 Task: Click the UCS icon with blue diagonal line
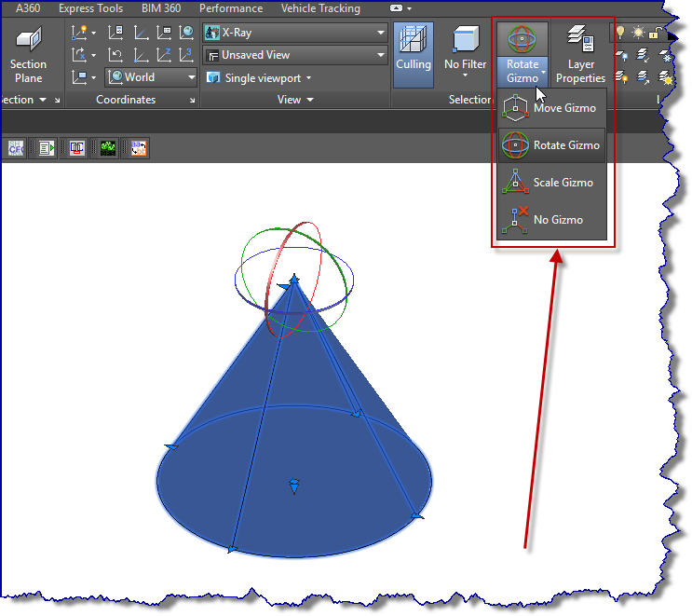(141, 33)
